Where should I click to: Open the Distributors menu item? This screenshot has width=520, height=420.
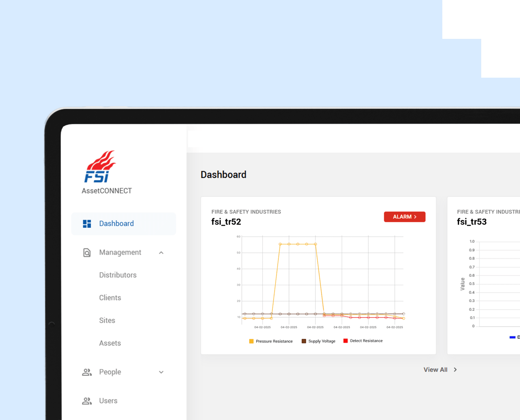click(x=118, y=275)
